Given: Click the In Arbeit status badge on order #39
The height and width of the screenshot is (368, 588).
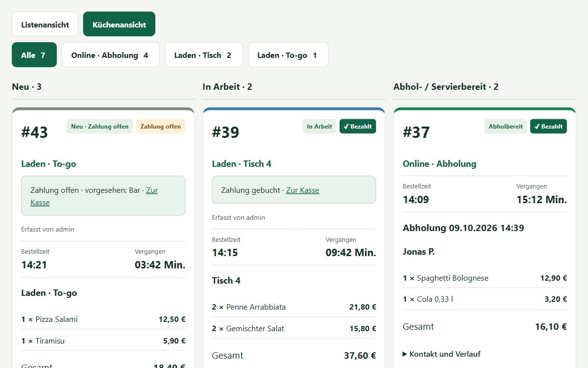Looking at the screenshot, I should pos(319,126).
